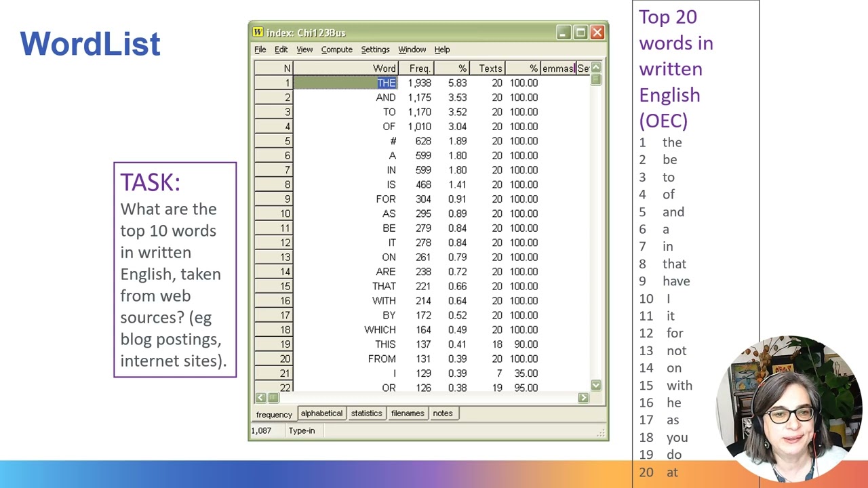
Task: Click the 35.00 percentage in row 21
Action: tap(526, 373)
